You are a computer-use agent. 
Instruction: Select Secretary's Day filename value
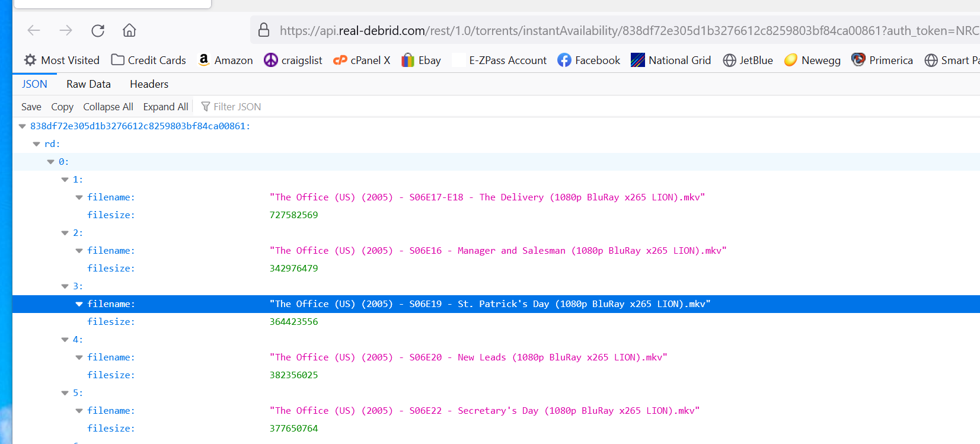485,411
